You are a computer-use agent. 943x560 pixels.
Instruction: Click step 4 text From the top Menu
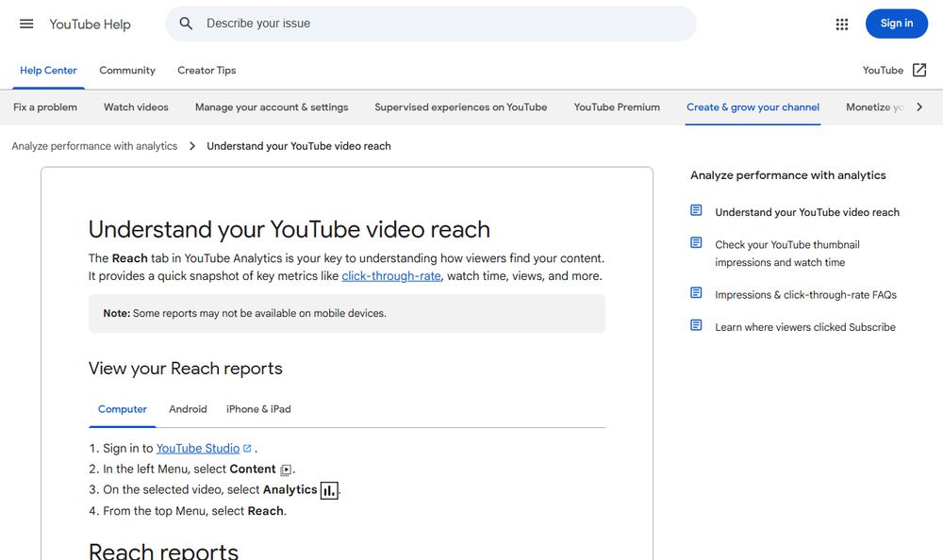point(194,511)
